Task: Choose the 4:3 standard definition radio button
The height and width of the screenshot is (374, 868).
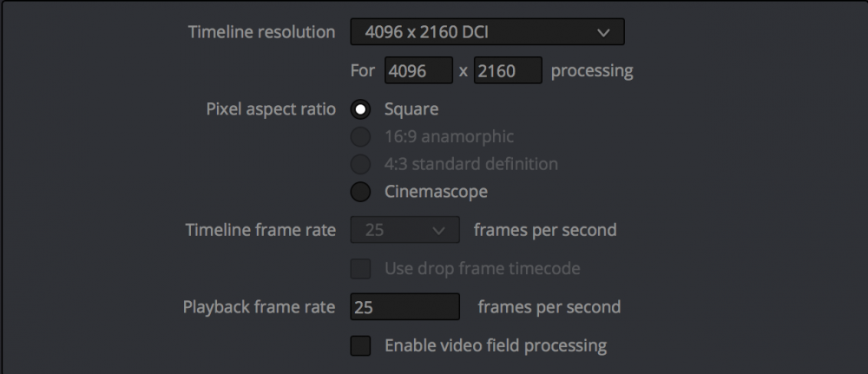Action: 360,164
